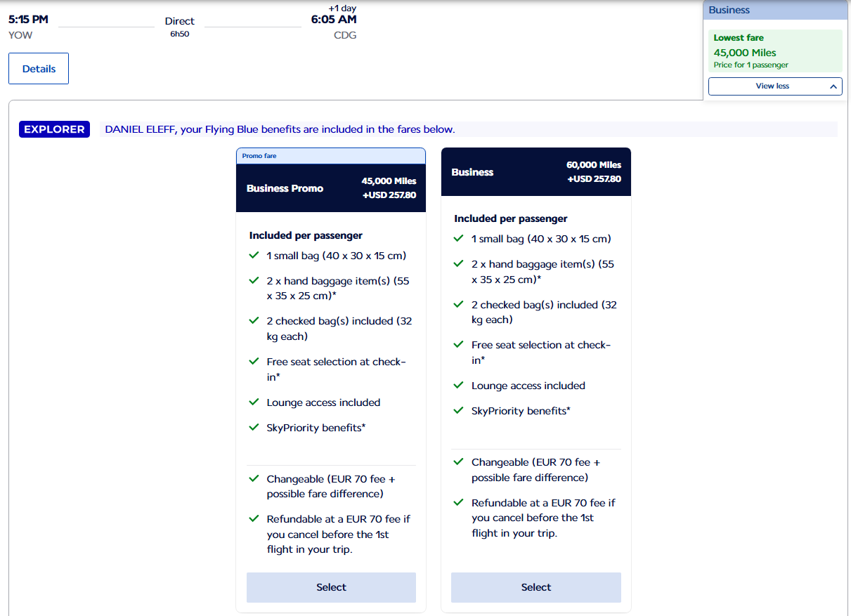Open the flight Details button
851x616 pixels.
(39, 69)
